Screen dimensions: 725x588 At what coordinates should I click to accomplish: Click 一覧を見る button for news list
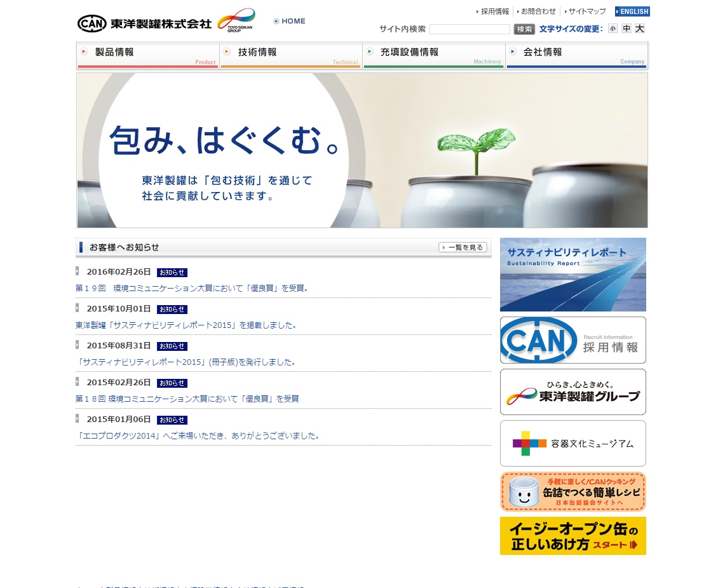pos(463,247)
